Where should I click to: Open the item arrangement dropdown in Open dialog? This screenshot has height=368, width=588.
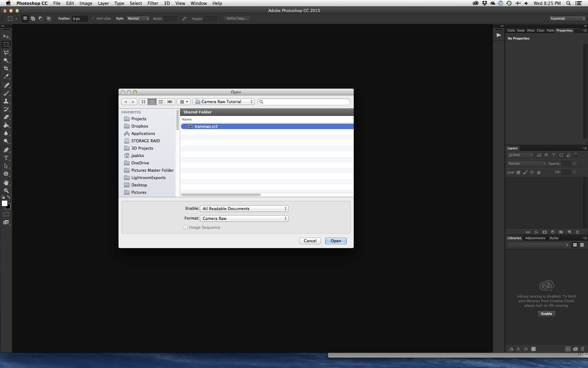(184, 102)
